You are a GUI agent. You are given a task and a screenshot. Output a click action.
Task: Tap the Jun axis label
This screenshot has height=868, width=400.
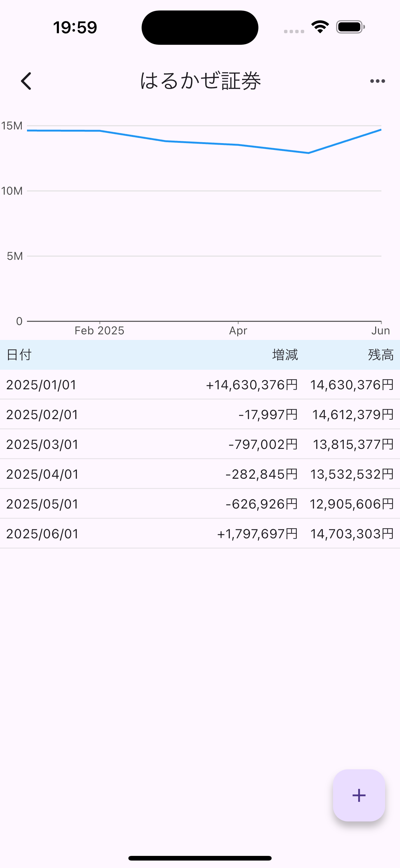point(380,331)
